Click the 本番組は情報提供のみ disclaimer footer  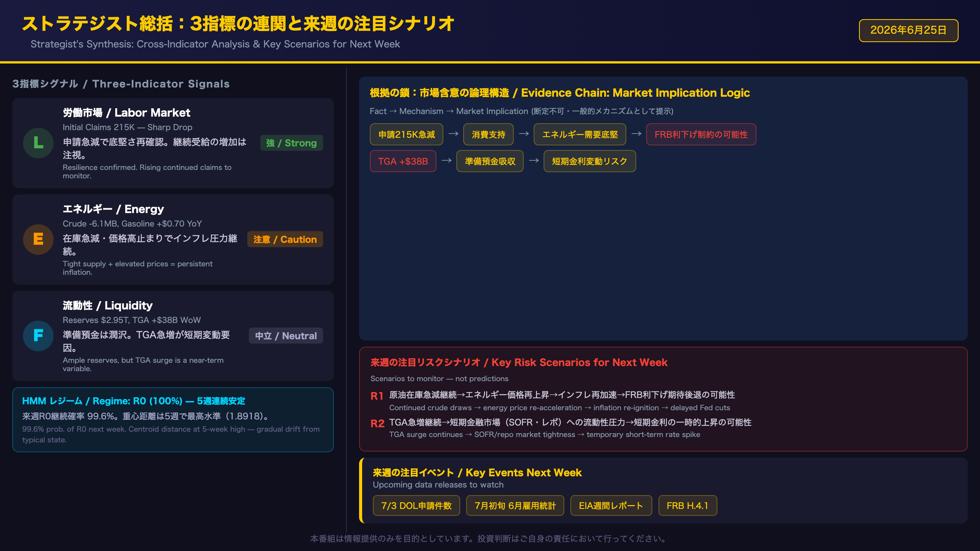point(490,538)
